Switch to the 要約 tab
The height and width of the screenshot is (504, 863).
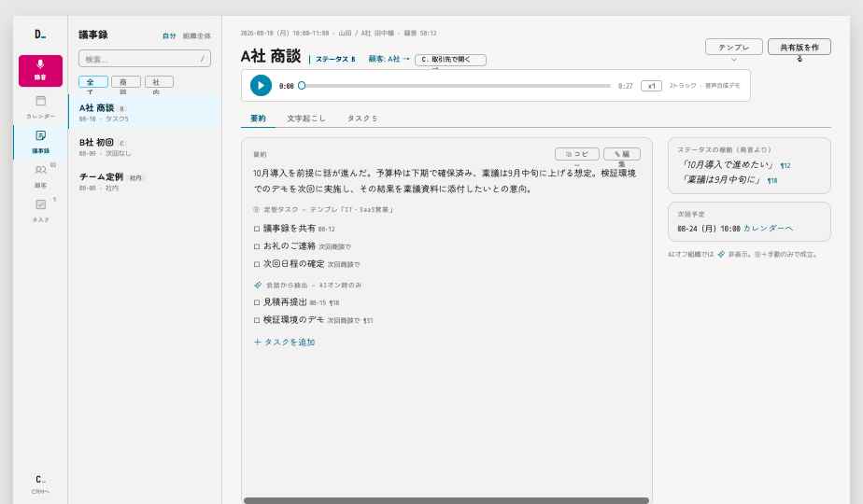tap(258, 119)
